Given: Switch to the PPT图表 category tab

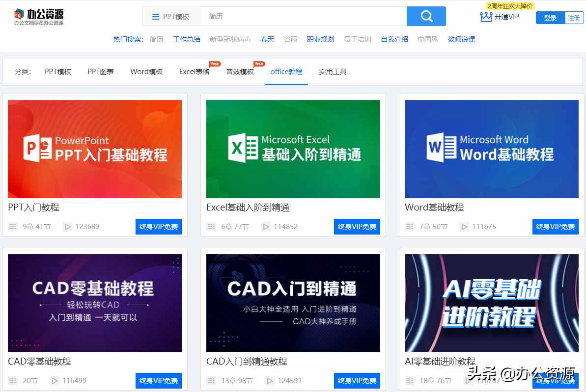Looking at the screenshot, I should [x=100, y=72].
